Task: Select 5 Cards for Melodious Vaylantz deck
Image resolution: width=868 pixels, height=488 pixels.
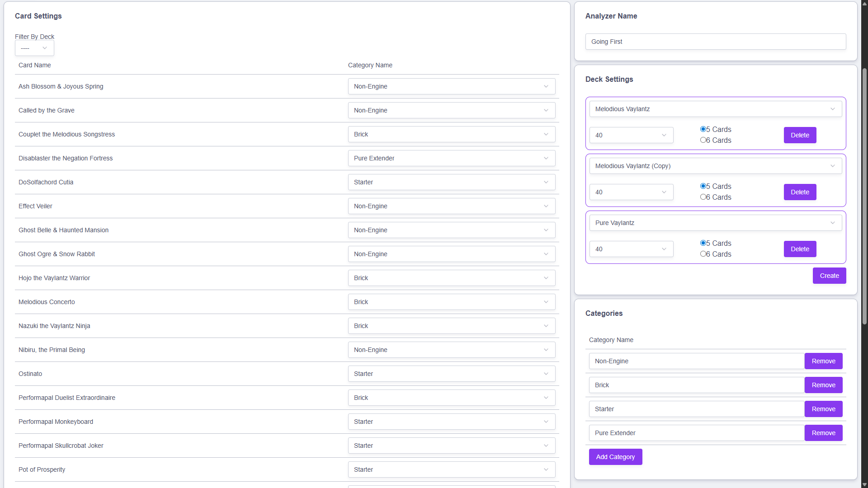Action: 703,129
